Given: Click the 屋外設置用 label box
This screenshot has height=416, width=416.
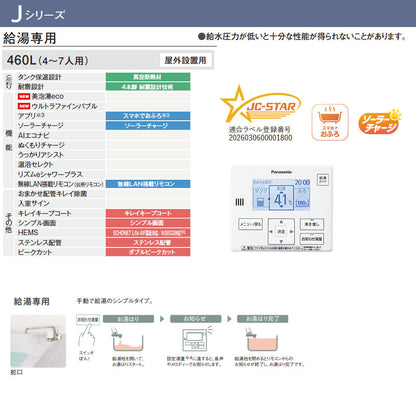Looking at the screenshot, I should point(185,60).
